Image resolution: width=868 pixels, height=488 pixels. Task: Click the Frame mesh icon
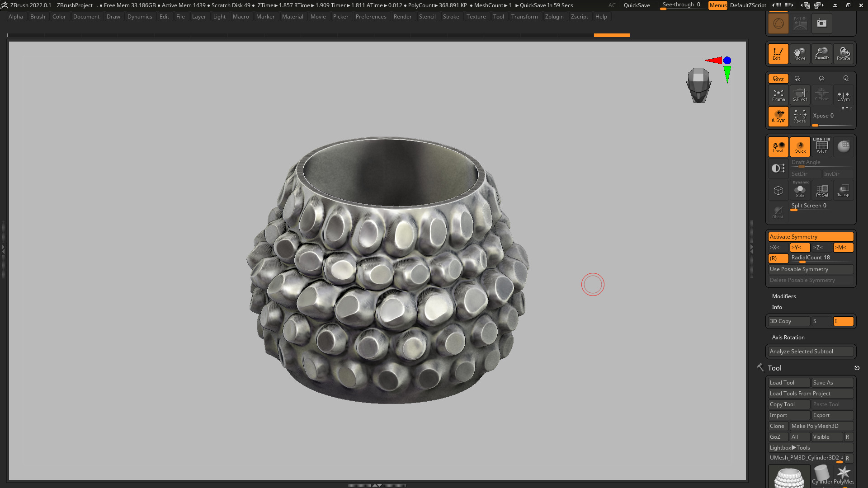(778, 95)
